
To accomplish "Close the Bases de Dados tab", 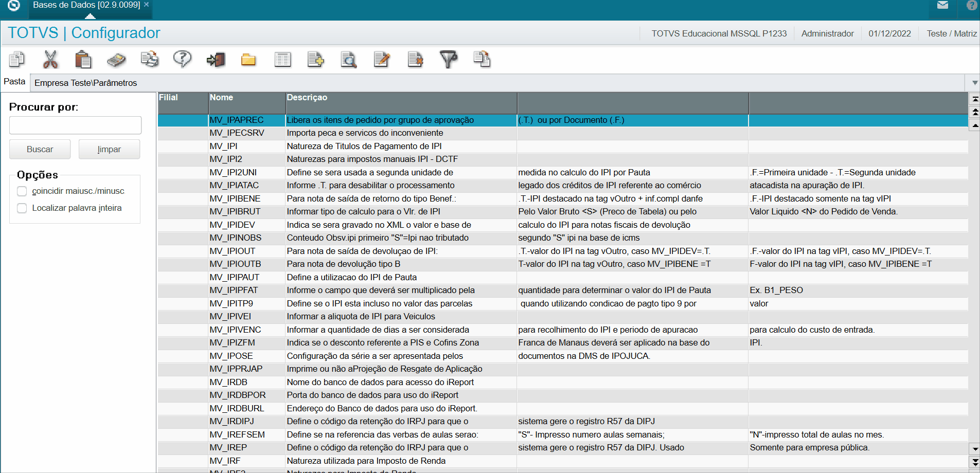I will [147, 5].
